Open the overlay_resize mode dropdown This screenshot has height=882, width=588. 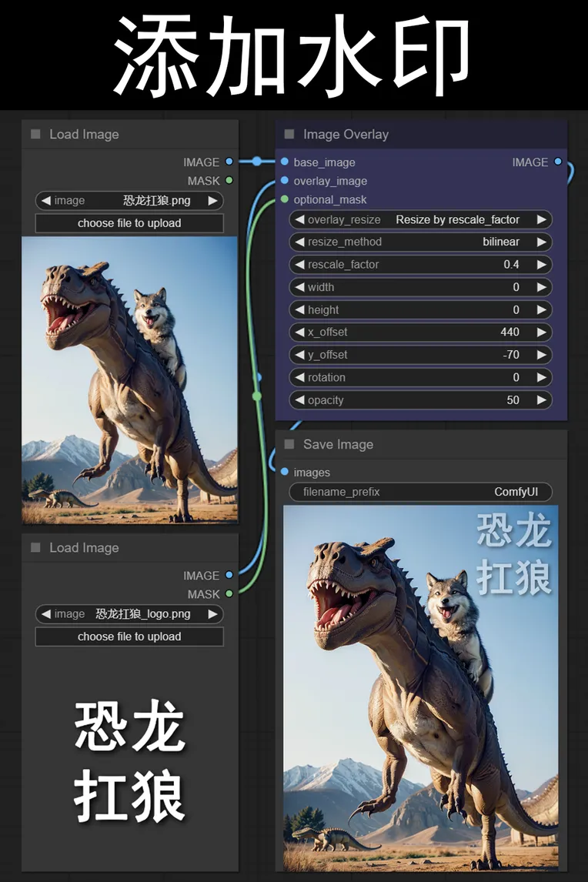tap(420, 219)
